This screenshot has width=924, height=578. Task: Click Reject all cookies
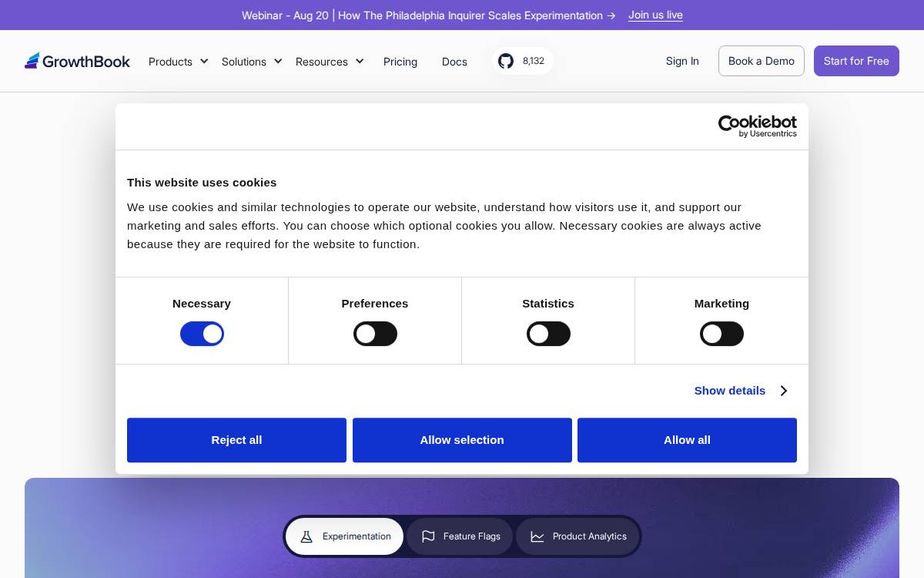[236, 440]
